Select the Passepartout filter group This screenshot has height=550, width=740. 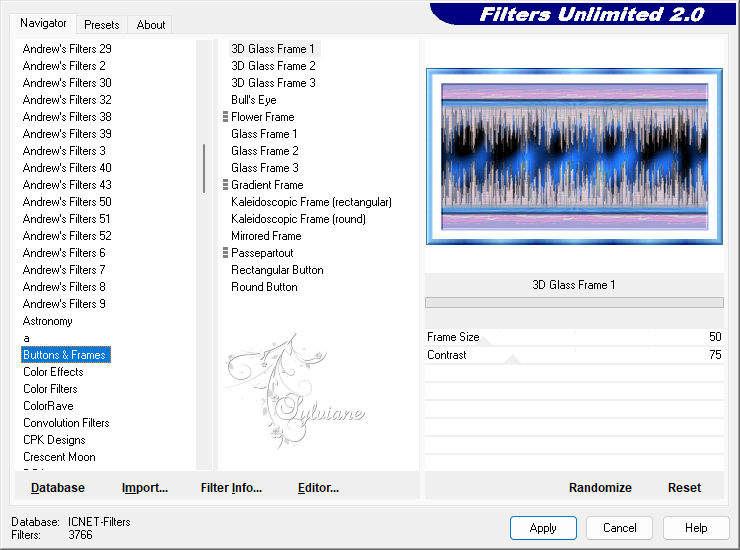click(x=262, y=253)
